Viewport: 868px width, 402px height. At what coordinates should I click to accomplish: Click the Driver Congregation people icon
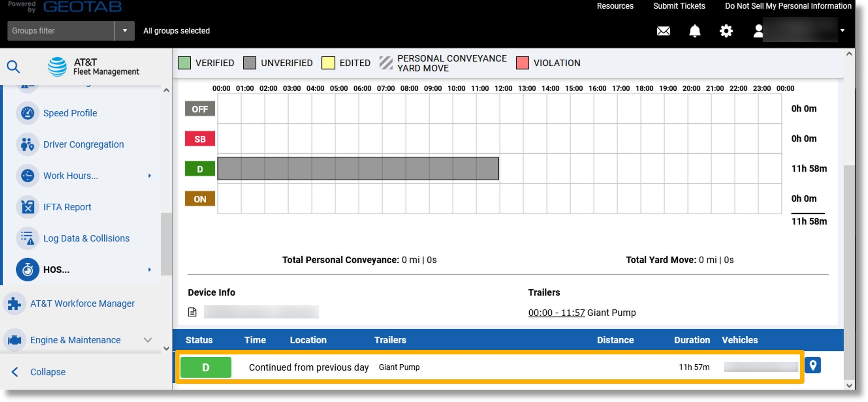pyautogui.click(x=27, y=144)
